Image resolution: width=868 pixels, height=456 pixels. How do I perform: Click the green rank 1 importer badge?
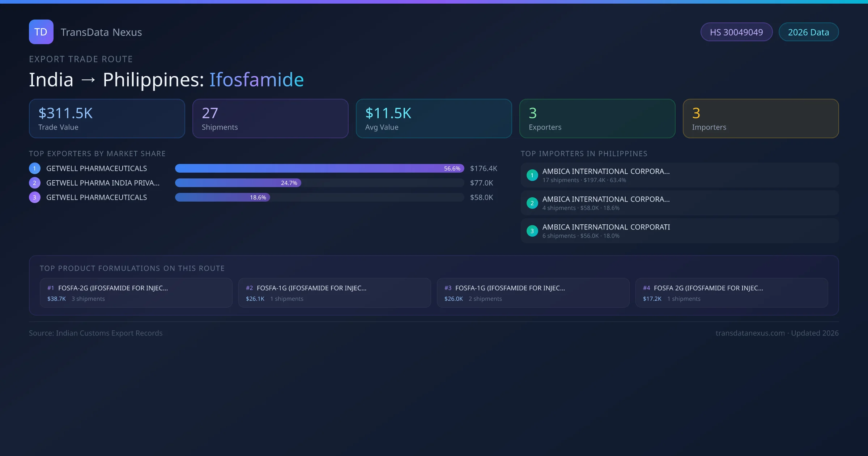click(532, 175)
